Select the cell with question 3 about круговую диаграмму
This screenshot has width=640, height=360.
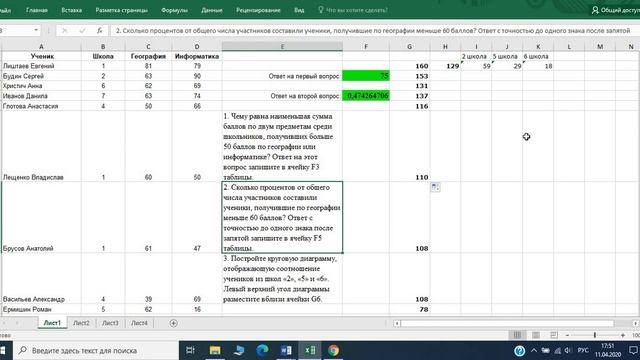pyautogui.click(x=282, y=278)
